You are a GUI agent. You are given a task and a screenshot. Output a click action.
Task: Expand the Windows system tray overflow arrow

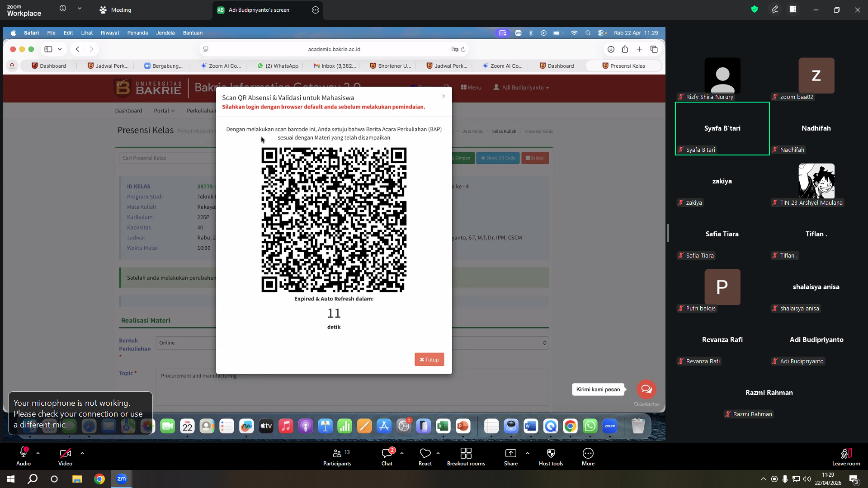[764, 479]
